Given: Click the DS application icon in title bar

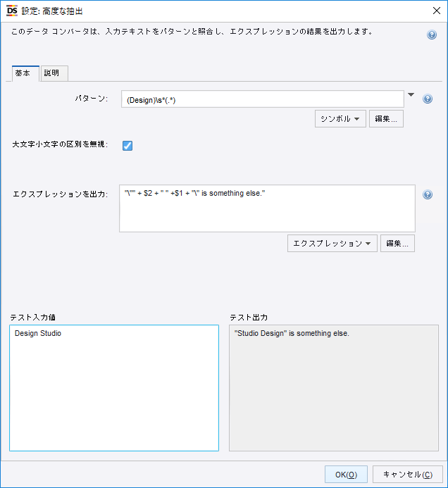Looking at the screenshot, I should [x=11, y=10].
